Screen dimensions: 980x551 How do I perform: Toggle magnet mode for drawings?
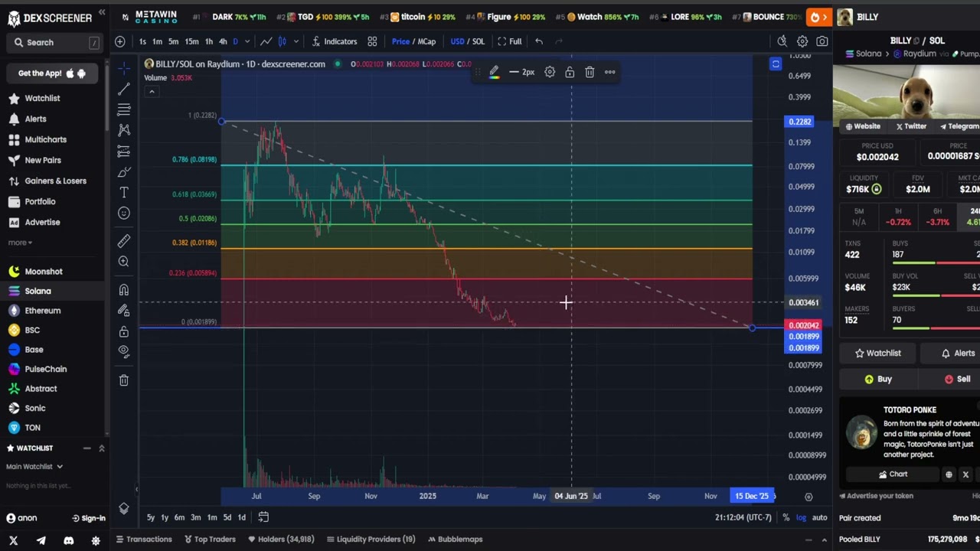click(x=124, y=290)
